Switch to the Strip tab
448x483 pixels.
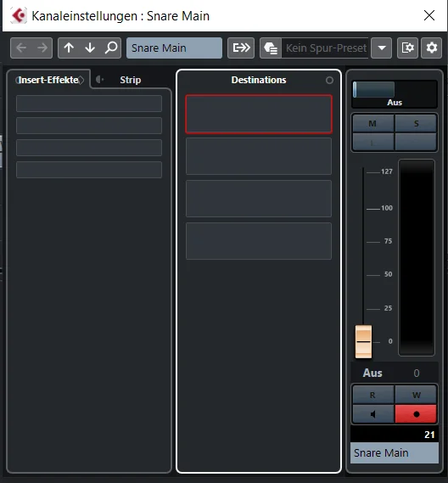131,80
